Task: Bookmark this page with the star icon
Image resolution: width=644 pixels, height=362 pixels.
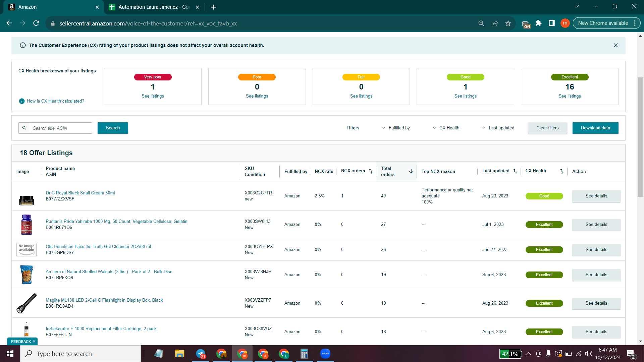Action: click(x=508, y=23)
